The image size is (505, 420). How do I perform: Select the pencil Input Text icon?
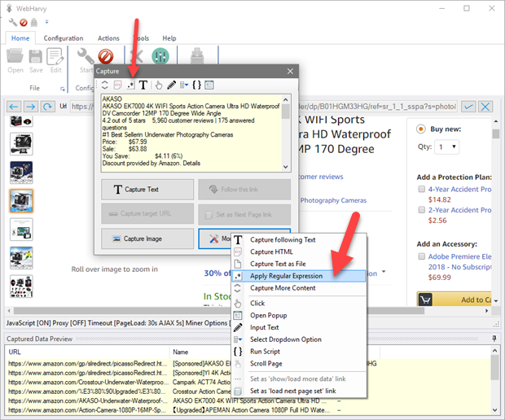tap(171, 85)
